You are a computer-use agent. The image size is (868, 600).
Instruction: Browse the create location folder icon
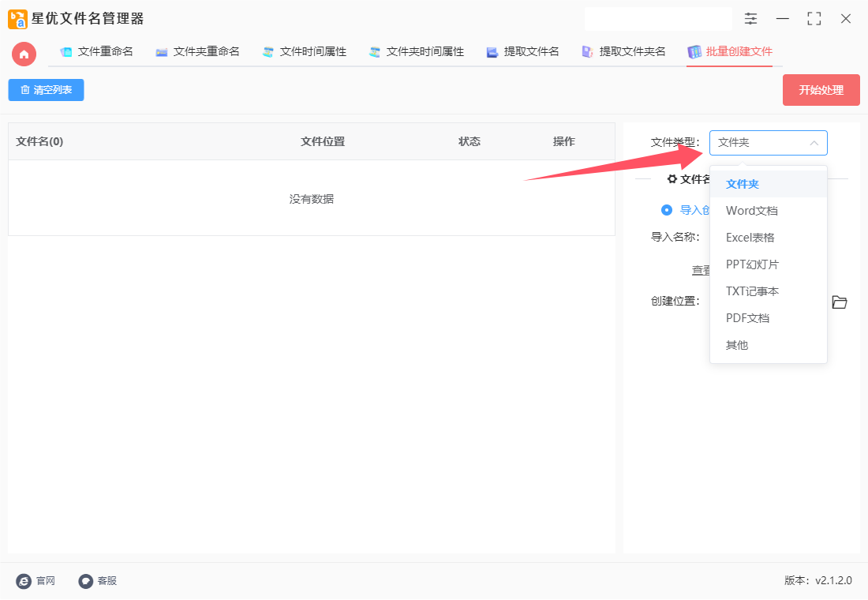point(840,302)
